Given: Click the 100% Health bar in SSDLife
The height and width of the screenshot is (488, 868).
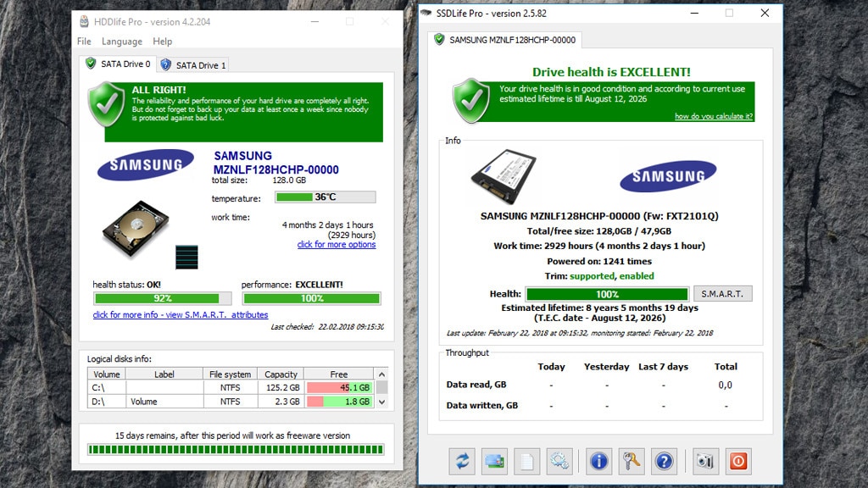Looking at the screenshot, I should (607, 294).
